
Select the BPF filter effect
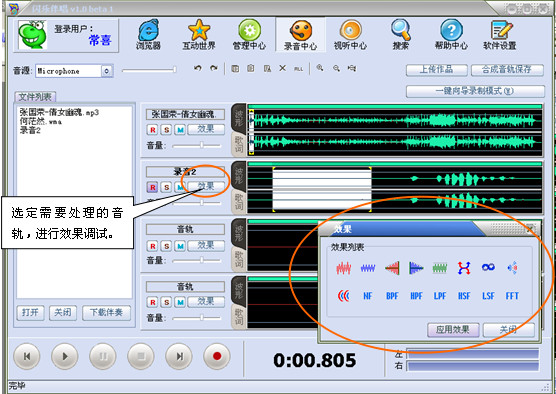392,296
